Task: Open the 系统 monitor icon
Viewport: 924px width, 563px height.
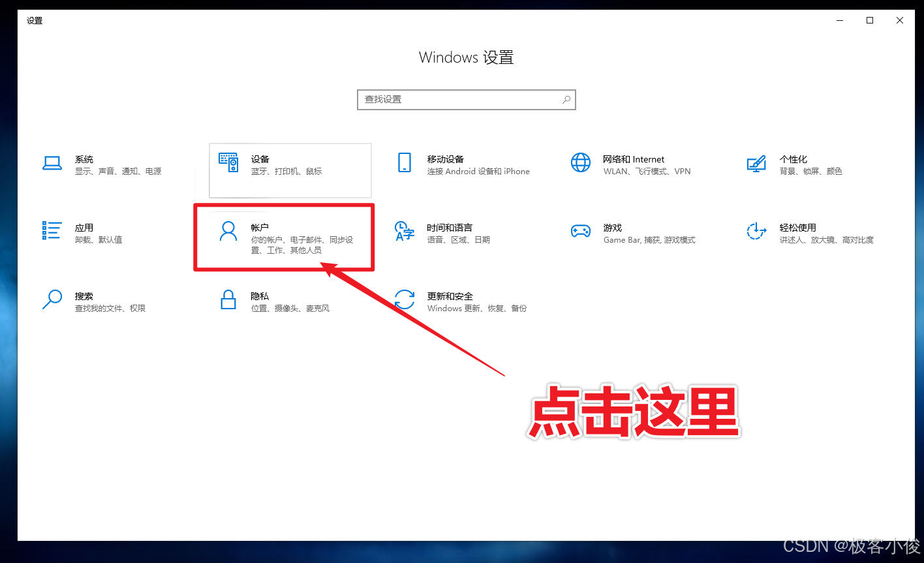Action: (52, 163)
